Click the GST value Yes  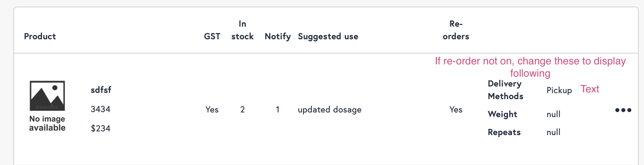pos(212,110)
